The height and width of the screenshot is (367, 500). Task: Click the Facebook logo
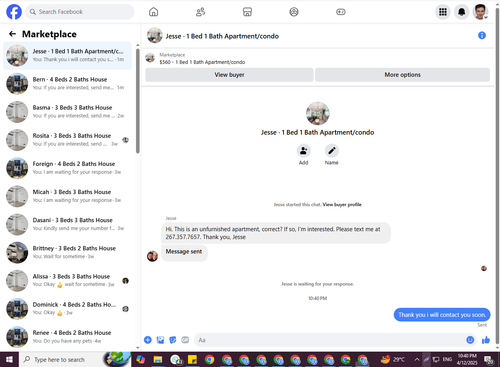pos(14,12)
